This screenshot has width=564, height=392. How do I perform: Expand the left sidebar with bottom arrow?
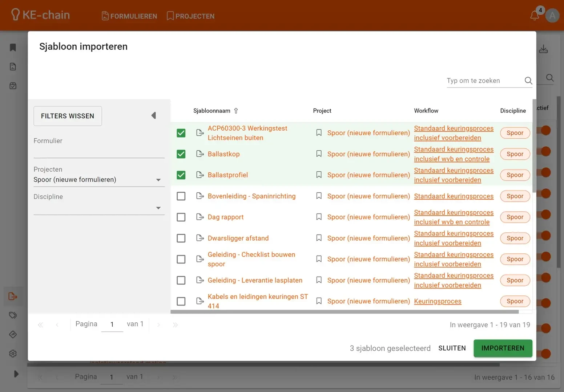(16, 374)
